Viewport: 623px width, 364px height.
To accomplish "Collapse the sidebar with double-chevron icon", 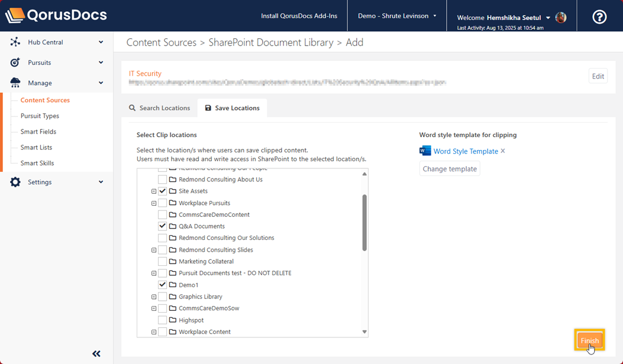I will coord(96,353).
